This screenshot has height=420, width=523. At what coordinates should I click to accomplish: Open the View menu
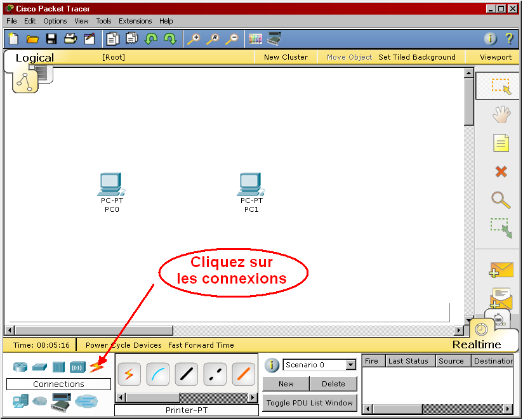tap(81, 21)
